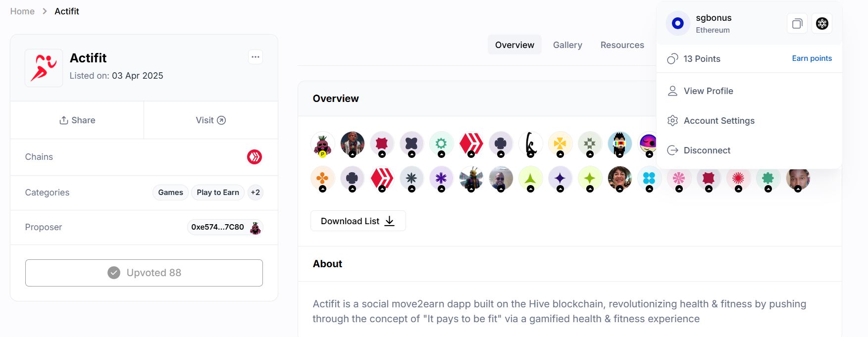Open the gray-green star upvoter avatar
The height and width of the screenshot is (337, 868).
(590, 144)
